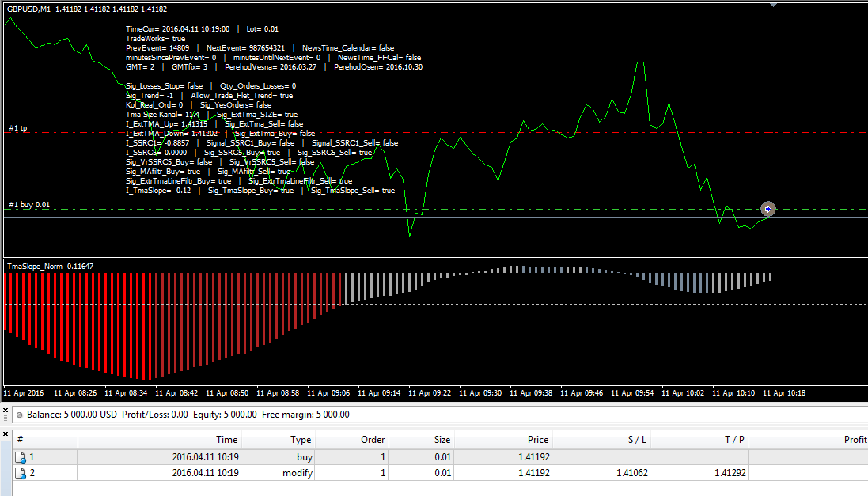Select the #1 tp red level line label

(17, 128)
